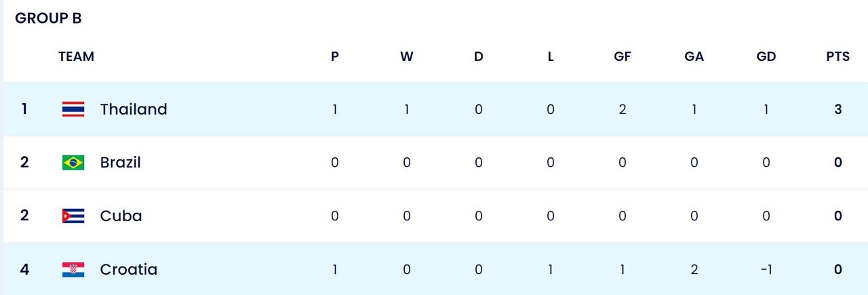Click the P played column header
Viewport: 868px width, 295px height.
[x=335, y=57]
